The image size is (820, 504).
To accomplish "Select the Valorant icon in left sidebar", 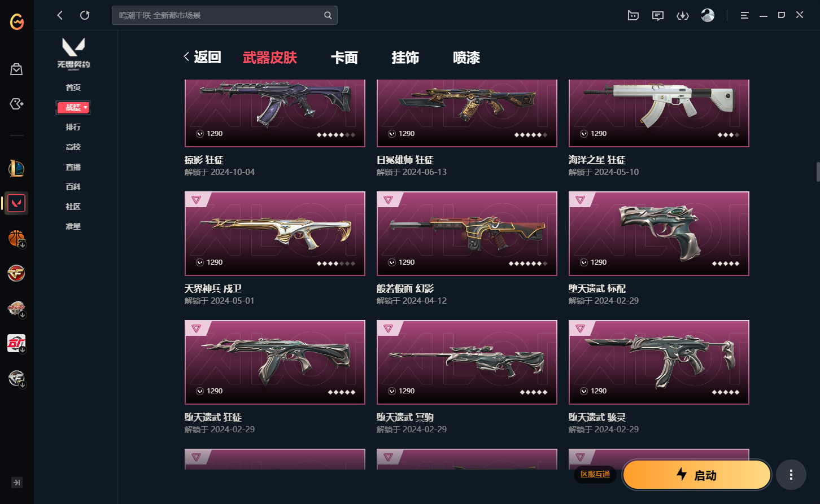I will coord(16,203).
